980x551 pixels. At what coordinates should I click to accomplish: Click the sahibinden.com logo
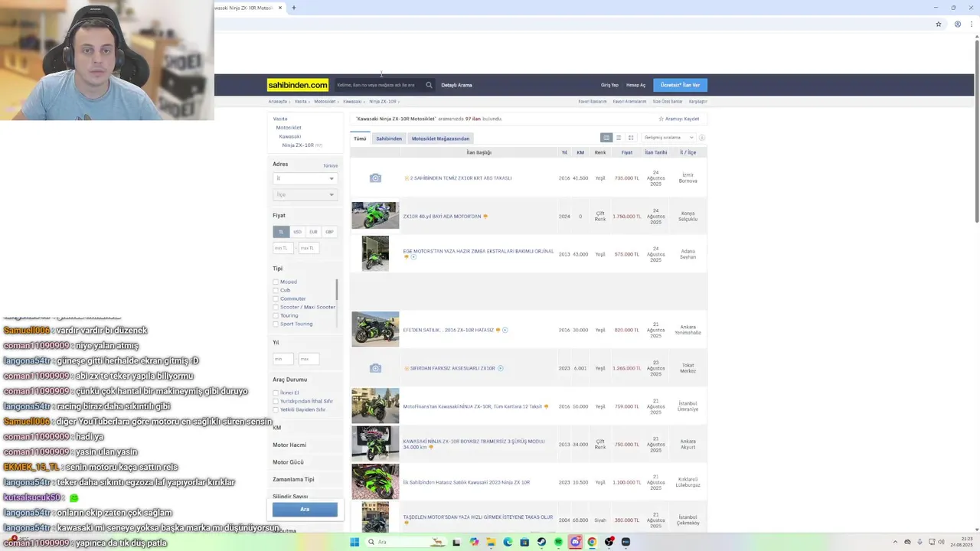tap(298, 85)
